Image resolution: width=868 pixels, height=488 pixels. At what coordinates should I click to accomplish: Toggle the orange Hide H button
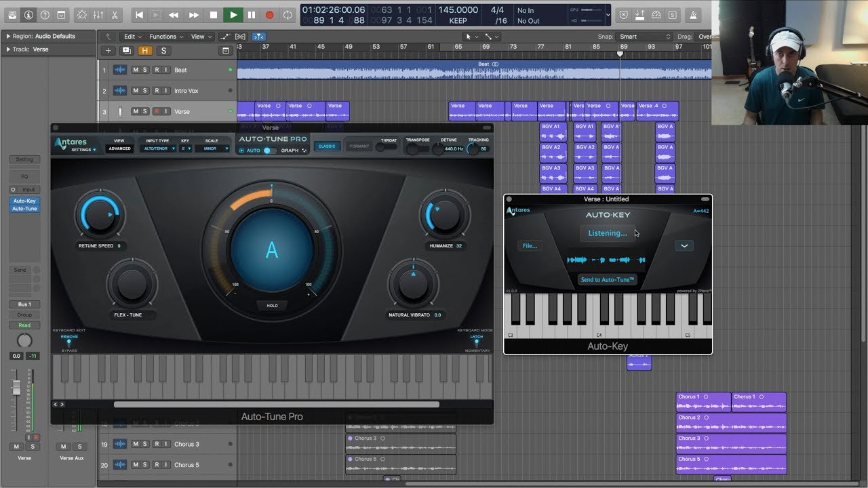[x=144, y=51]
